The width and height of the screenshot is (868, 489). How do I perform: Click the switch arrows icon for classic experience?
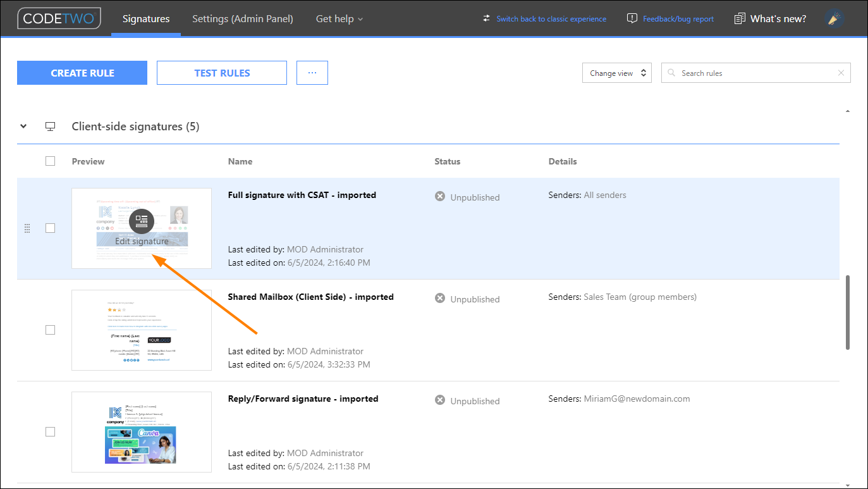[486, 18]
